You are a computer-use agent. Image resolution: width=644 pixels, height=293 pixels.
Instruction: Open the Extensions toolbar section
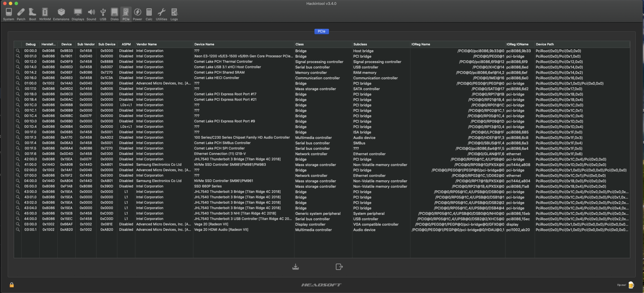pos(61,14)
